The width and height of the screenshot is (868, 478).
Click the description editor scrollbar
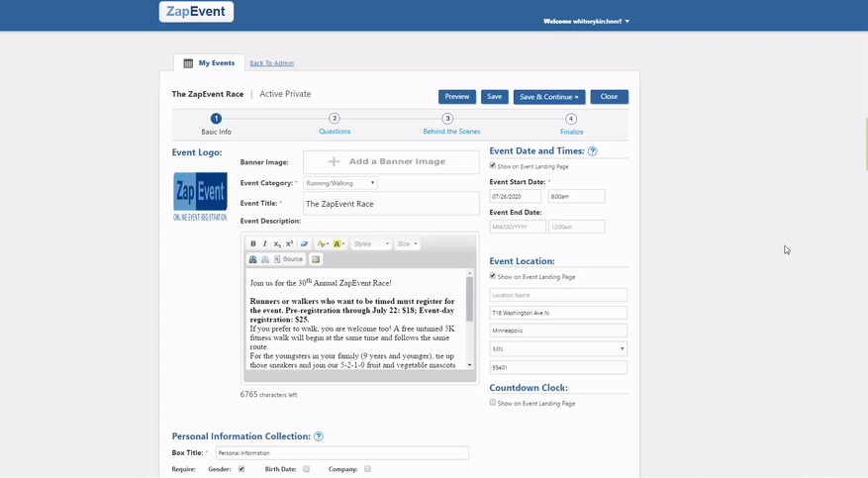(469, 299)
